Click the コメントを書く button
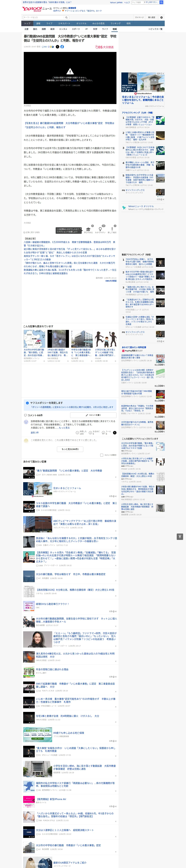This screenshot has height=868, width=186. tap(93, 415)
